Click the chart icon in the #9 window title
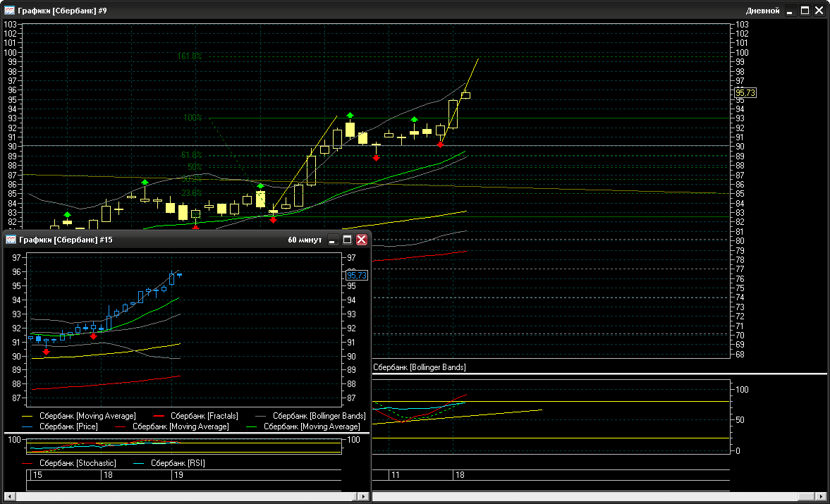The width and height of the screenshot is (830, 504). click(x=10, y=10)
